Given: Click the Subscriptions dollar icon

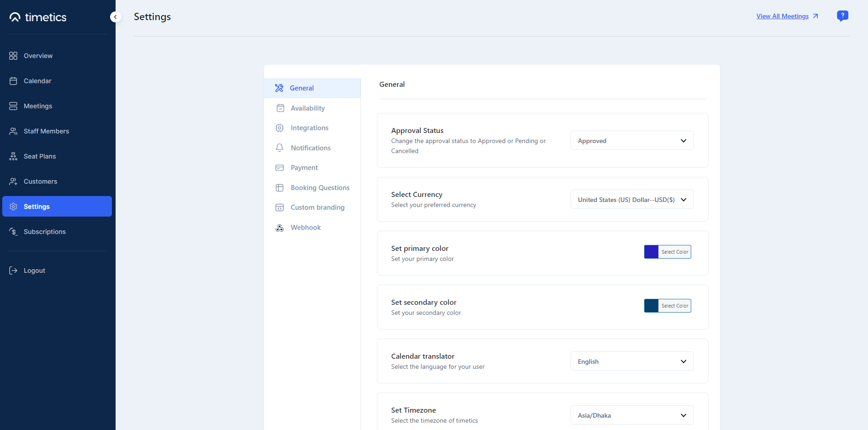Looking at the screenshot, I should (13, 232).
